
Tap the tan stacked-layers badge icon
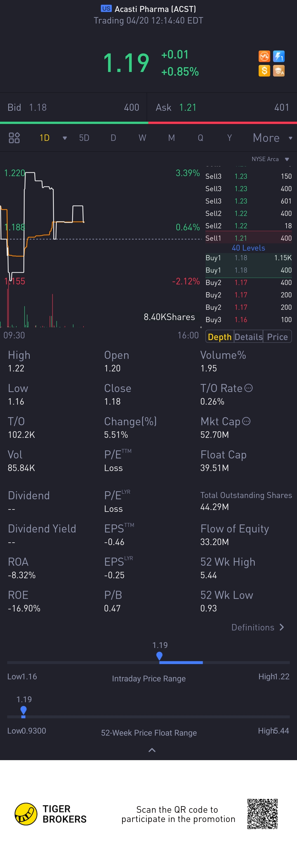pyautogui.click(x=279, y=71)
